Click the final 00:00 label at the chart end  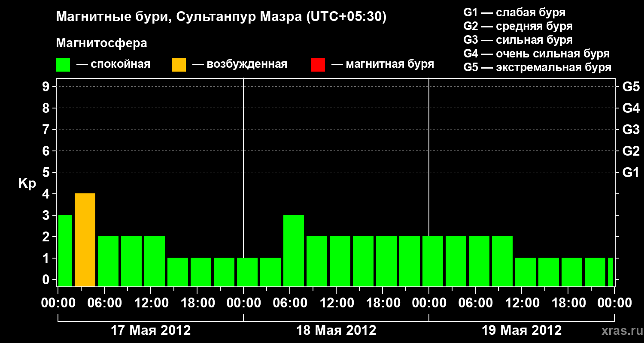point(614,303)
